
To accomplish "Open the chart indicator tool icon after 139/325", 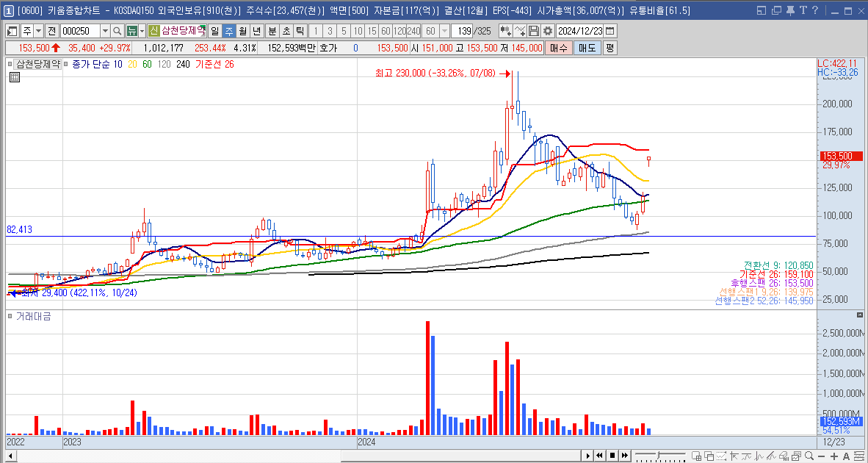I will [505, 31].
